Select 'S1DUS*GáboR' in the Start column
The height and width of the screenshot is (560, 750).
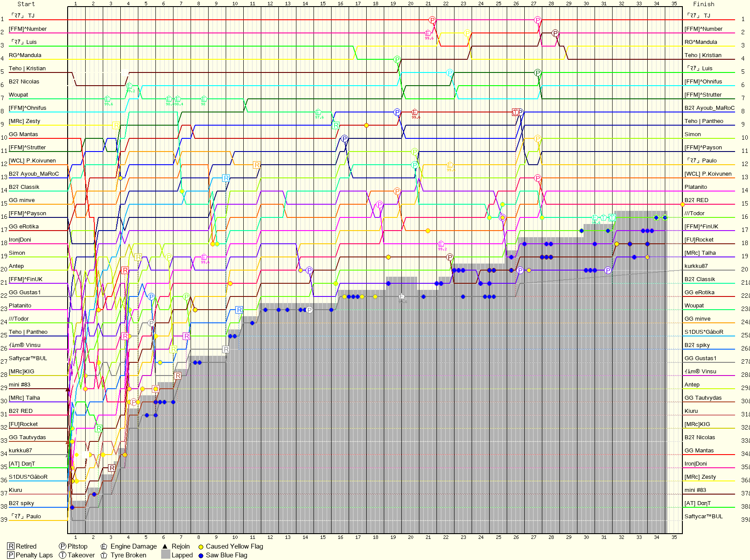(x=28, y=477)
